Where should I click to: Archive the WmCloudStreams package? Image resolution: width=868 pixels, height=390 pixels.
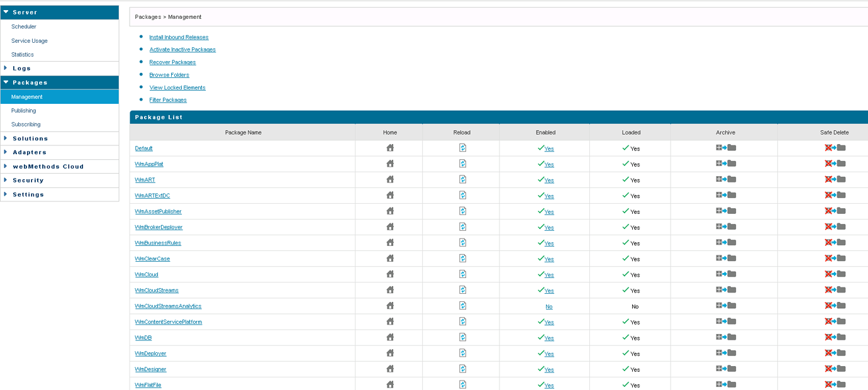click(726, 290)
